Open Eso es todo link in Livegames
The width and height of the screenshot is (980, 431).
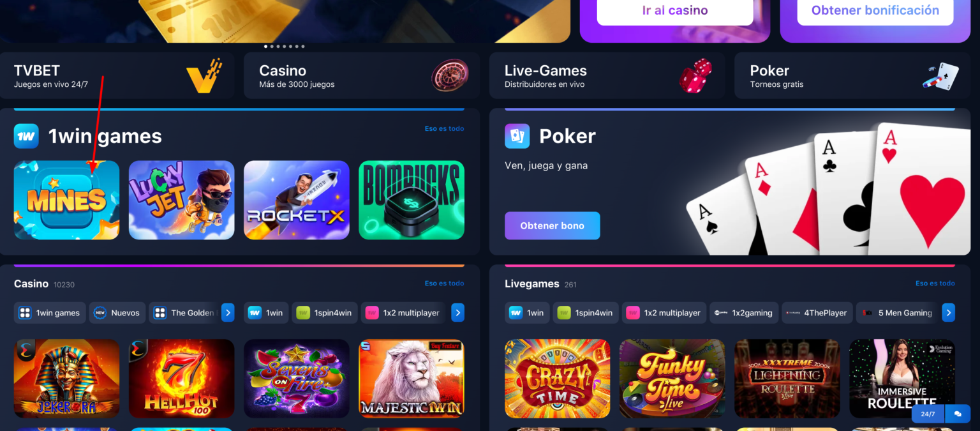point(935,284)
